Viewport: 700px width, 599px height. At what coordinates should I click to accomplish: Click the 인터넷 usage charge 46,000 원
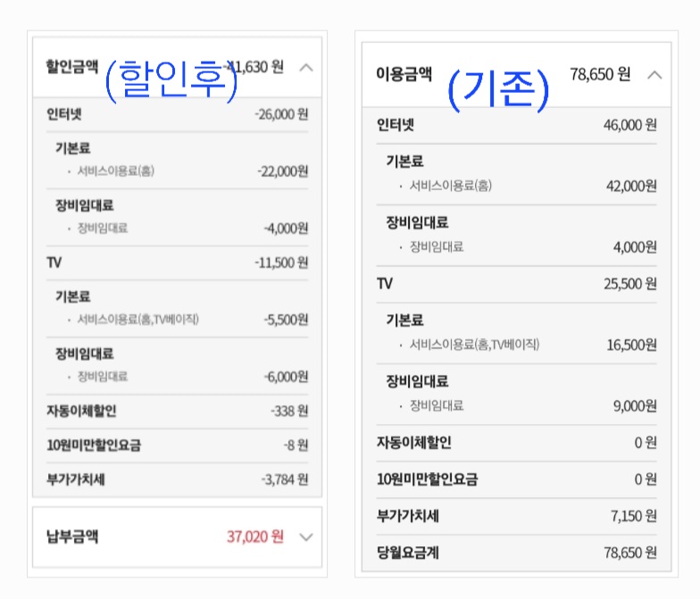pos(629,125)
